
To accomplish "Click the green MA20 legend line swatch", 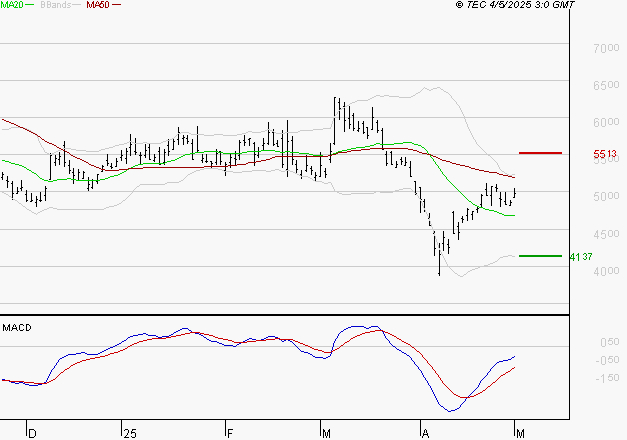I will click(x=34, y=6).
